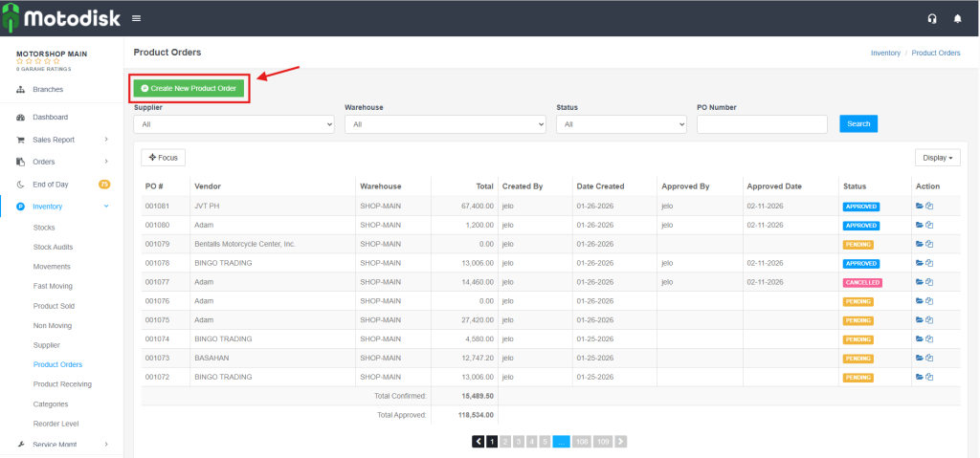Open the Supplier filter dropdown
Screen dimensions: 980x458
pyautogui.click(x=234, y=124)
